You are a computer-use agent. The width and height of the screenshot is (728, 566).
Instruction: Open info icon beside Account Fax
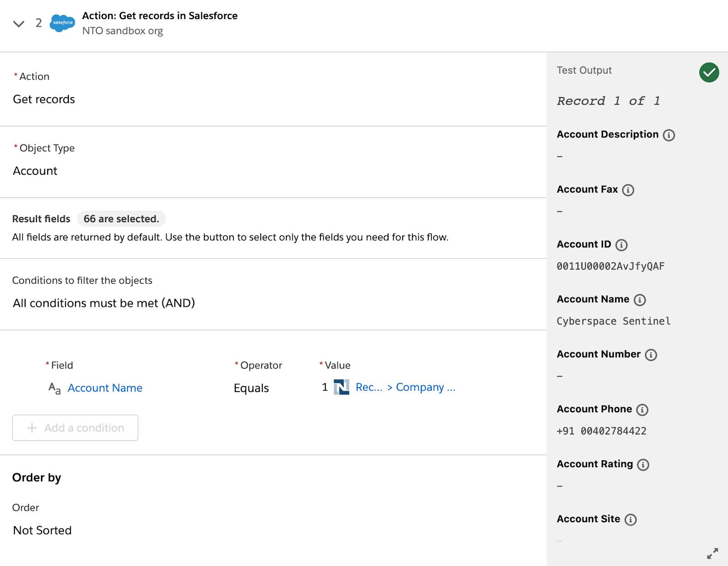(x=628, y=190)
